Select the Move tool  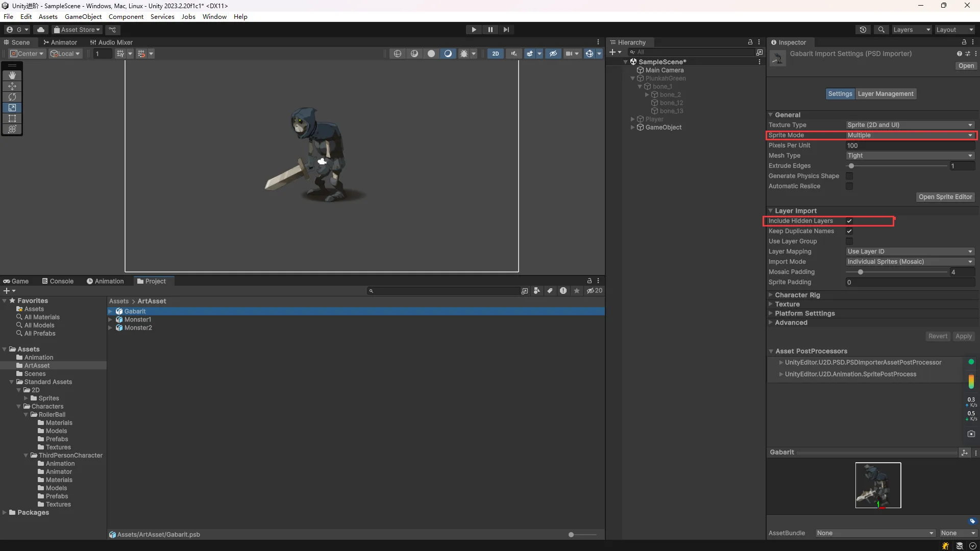click(x=12, y=86)
